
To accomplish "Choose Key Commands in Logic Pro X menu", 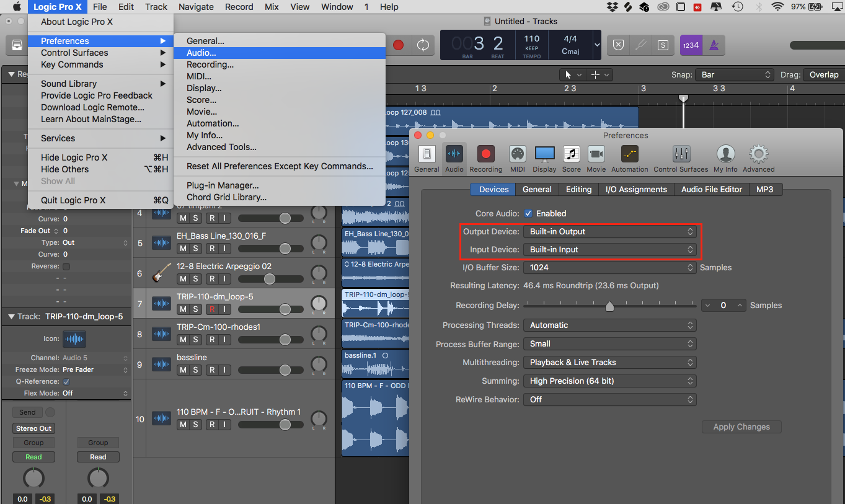I will (100, 64).
